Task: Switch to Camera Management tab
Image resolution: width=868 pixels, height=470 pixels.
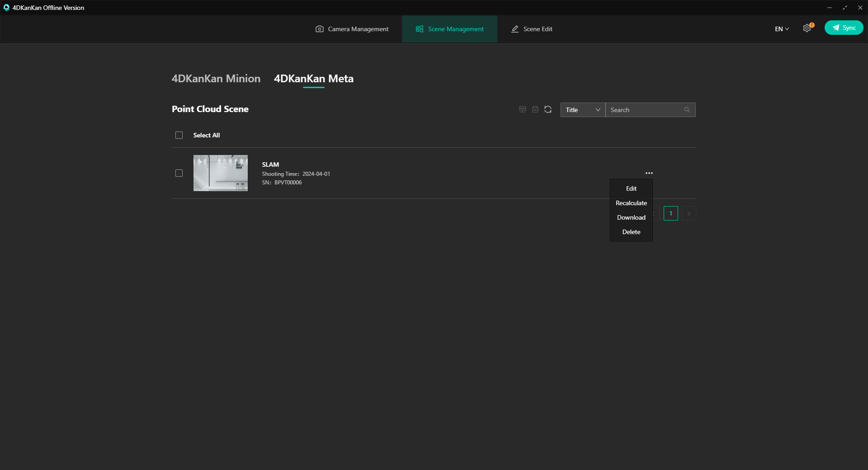Action: click(352, 29)
